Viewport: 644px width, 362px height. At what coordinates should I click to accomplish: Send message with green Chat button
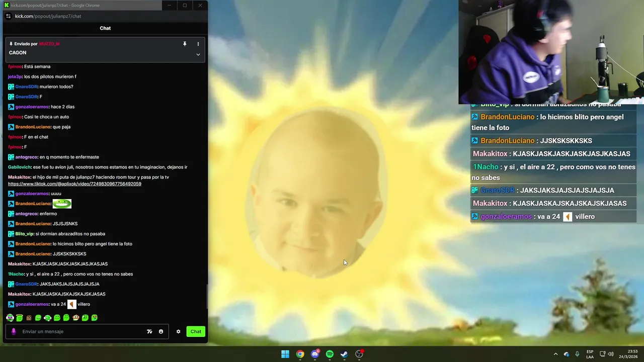tap(196, 331)
